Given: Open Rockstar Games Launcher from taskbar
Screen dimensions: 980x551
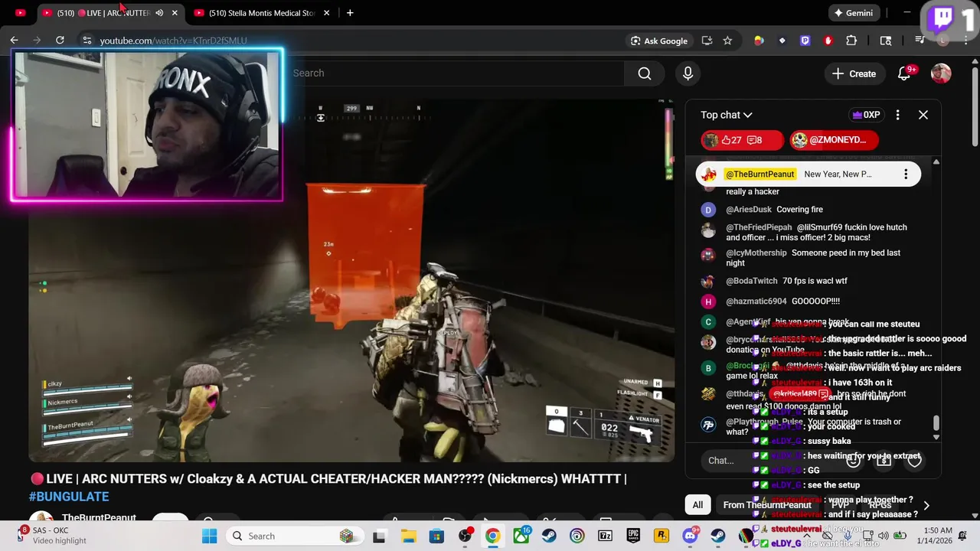Looking at the screenshot, I should click(x=661, y=536).
